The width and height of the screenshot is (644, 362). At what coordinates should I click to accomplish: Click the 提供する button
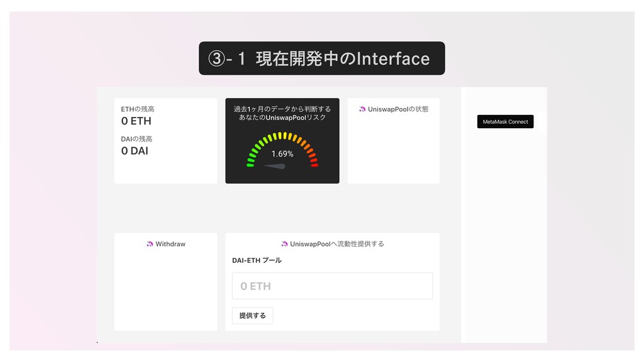[x=252, y=315]
